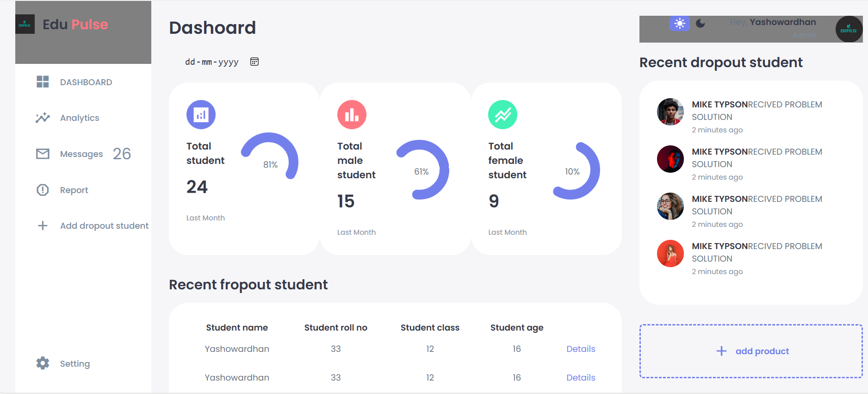The height and width of the screenshot is (394, 868).
Task: Click the green Total female student trend icon
Action: coord(502,115)
